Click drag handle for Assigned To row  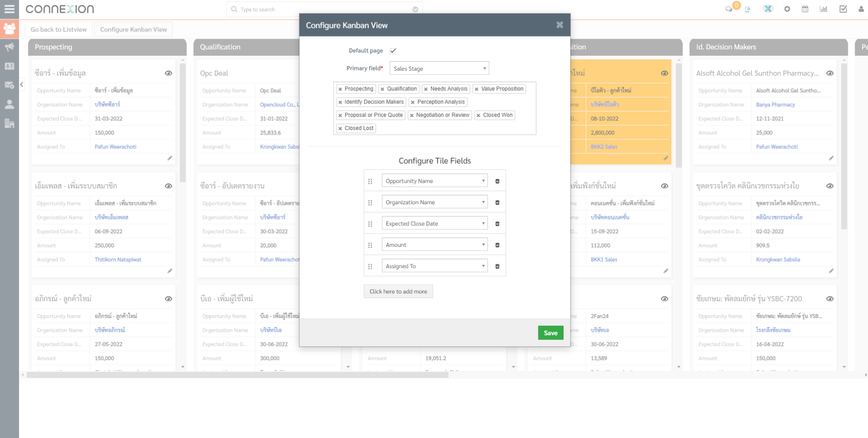click(370, 266)
